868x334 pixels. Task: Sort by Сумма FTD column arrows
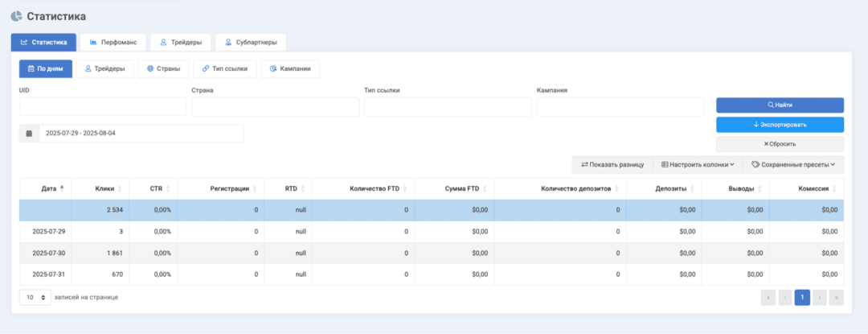(485, 189)
